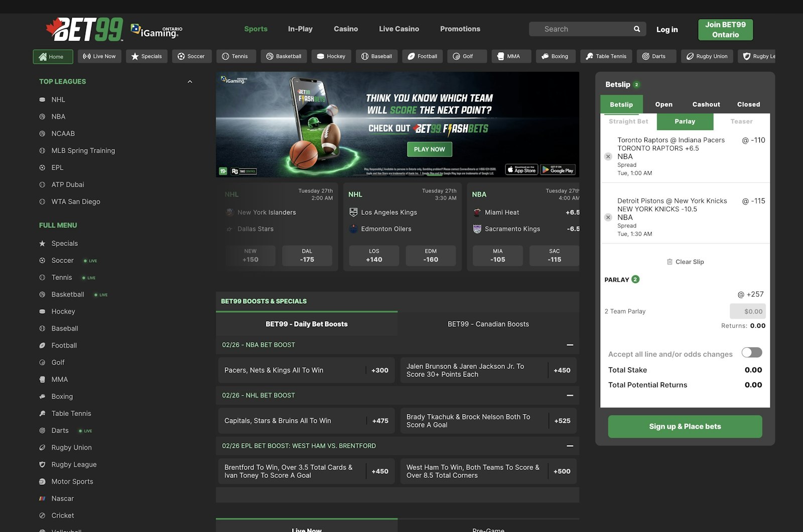Open the Boxing section via its glove icon
Viewport: 803px width, 532px height.
545,56
